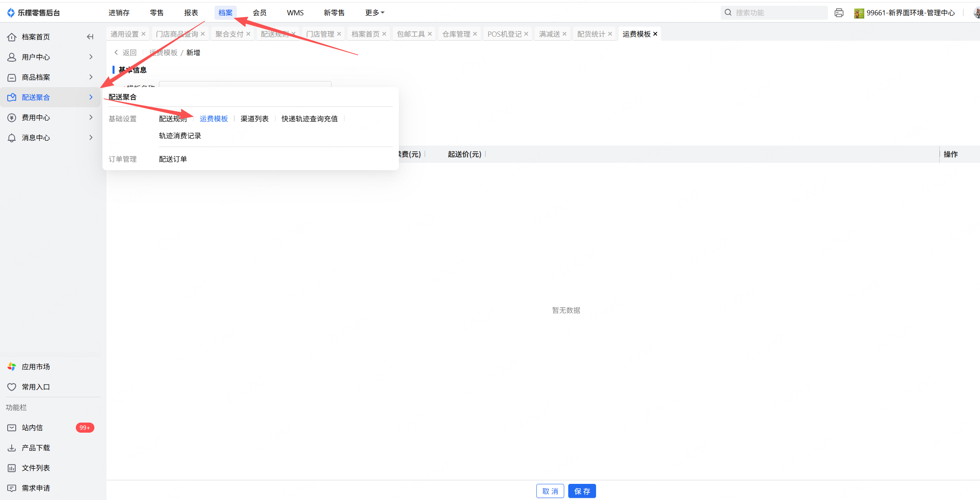Switch to the 仓库管理 tab
Screen dimensions: 980x500
click(x=456, y=34)
